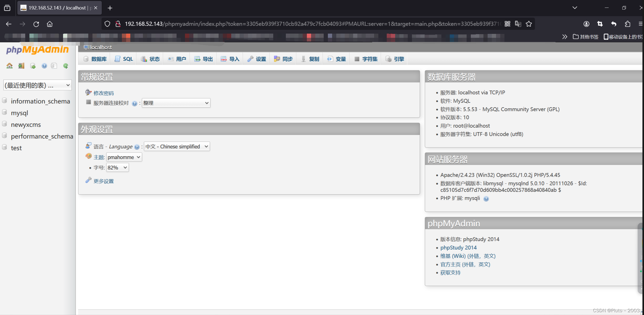This screenshot has height=315, width=644.
Task: Click the undo arrow icon in browser toolbar
Action: pos(614,24)
